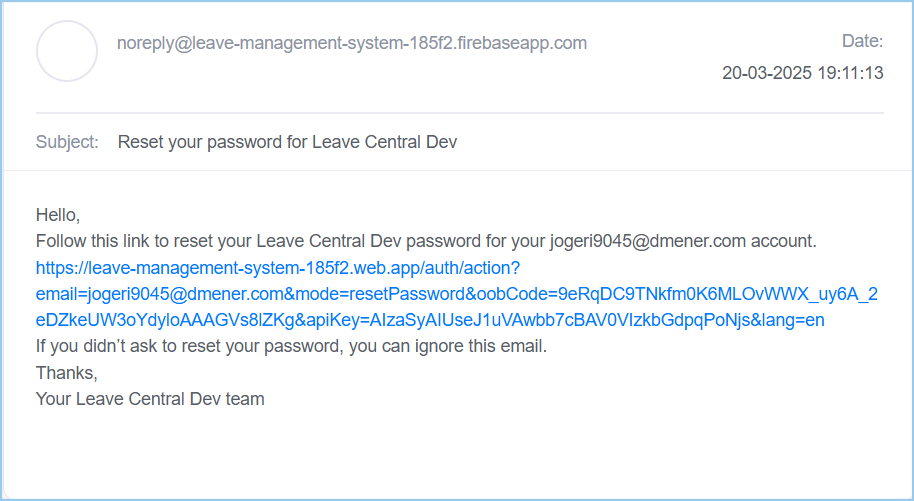
Task: Click the link line starting with eDZkeUW3o
Action: (x=430, y=320)
